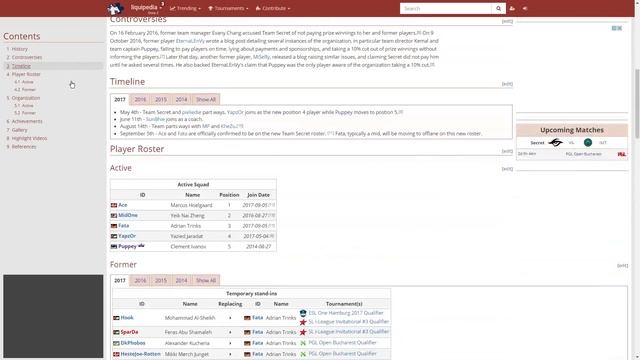Open MidOne player page
This screenshot has width=640, height=360.
click(128, 216)
